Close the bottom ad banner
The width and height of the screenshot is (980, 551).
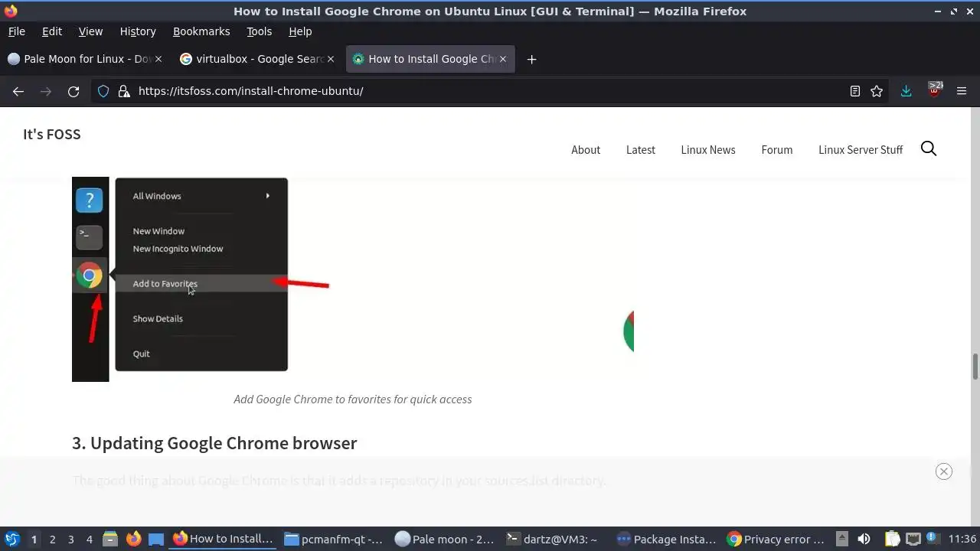pos(944,471)
